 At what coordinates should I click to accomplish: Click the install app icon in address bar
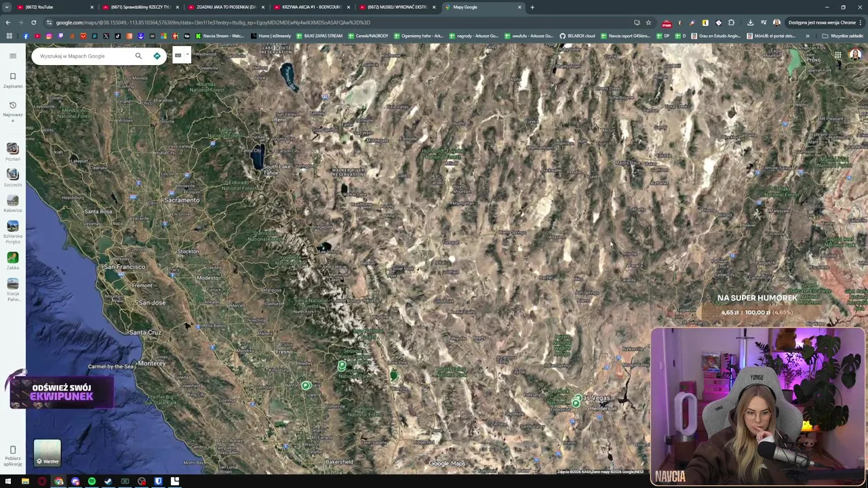click(x=637, y=22)
